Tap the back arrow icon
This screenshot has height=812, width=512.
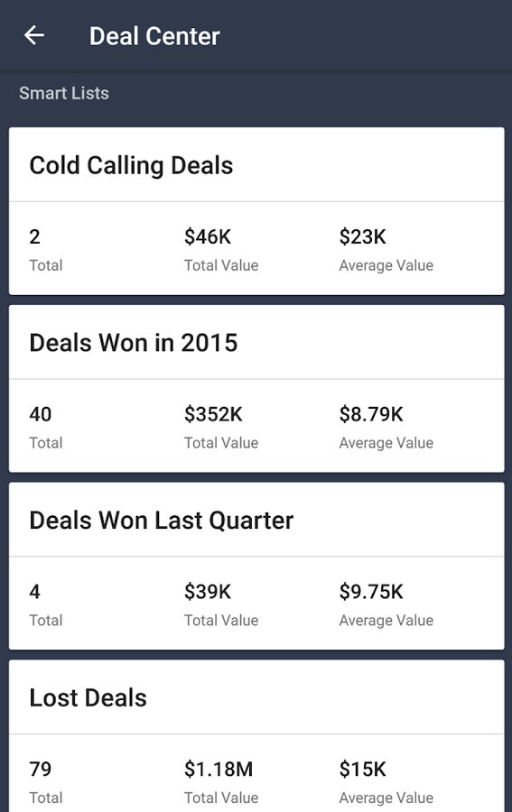click(34, 36)
